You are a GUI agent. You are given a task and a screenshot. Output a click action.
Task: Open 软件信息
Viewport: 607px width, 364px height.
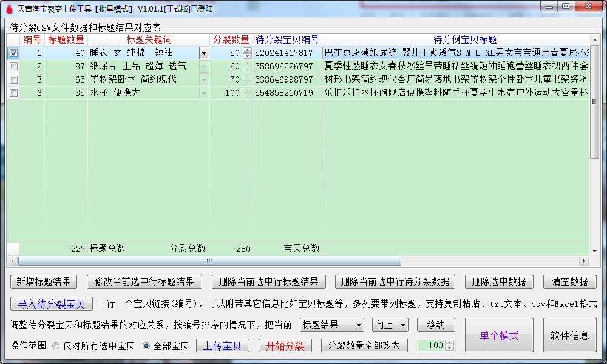[569, 335]
